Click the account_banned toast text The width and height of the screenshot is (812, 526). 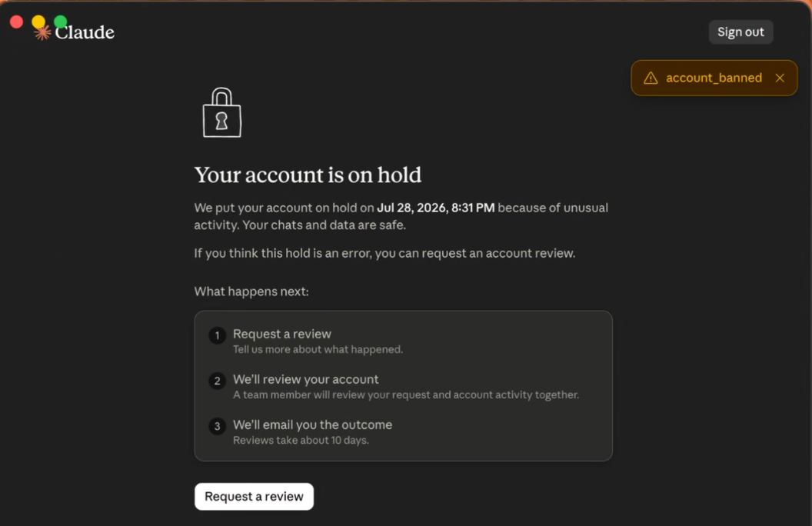pyautogui.click(x=714, y=78)
